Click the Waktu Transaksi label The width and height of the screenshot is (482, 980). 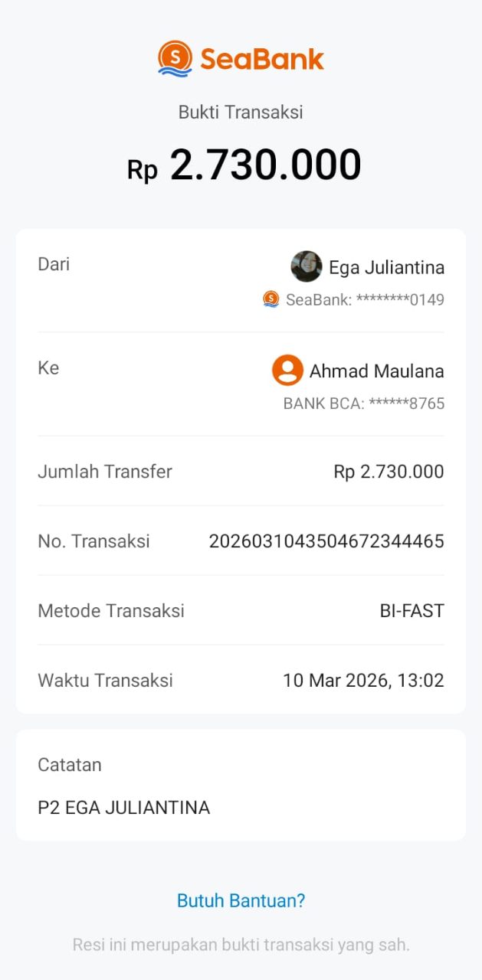[105, 680]
